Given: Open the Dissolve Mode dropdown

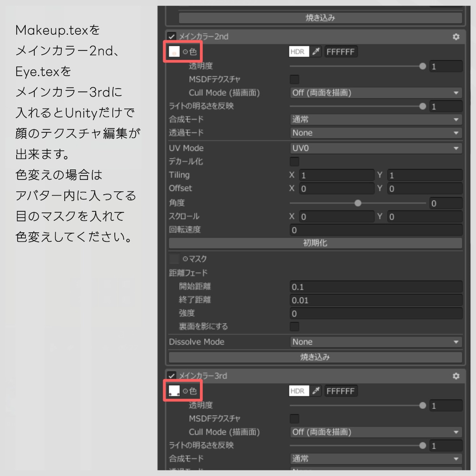Looking at the screenshot, I should (x=376, y=341).
